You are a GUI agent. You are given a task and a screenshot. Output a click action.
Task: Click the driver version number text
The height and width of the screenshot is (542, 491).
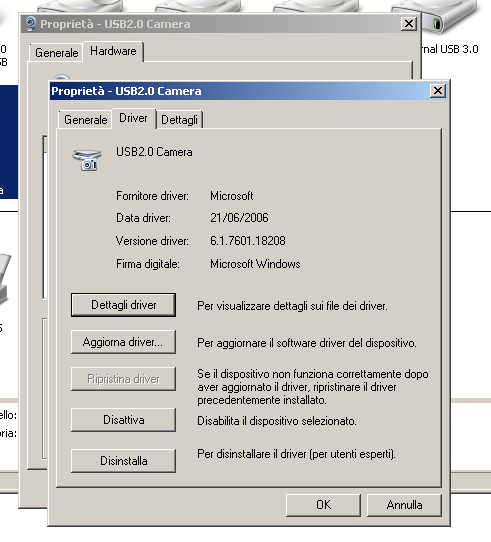[248, 241]
